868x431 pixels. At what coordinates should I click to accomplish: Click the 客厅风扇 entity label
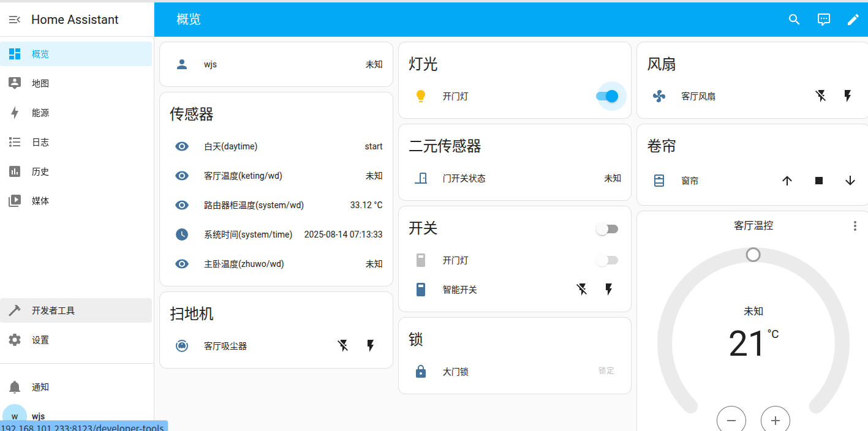pyautogui.click(x=698, y=96)
